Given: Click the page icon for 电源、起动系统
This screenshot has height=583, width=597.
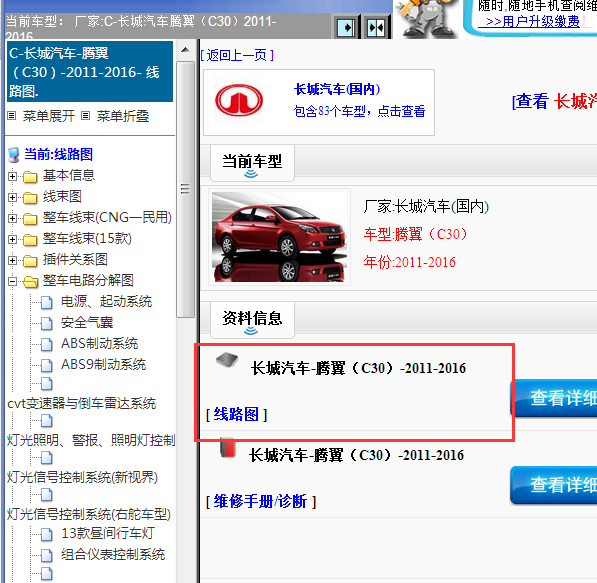Looking at the screenshot, I should tap(47, 303).
